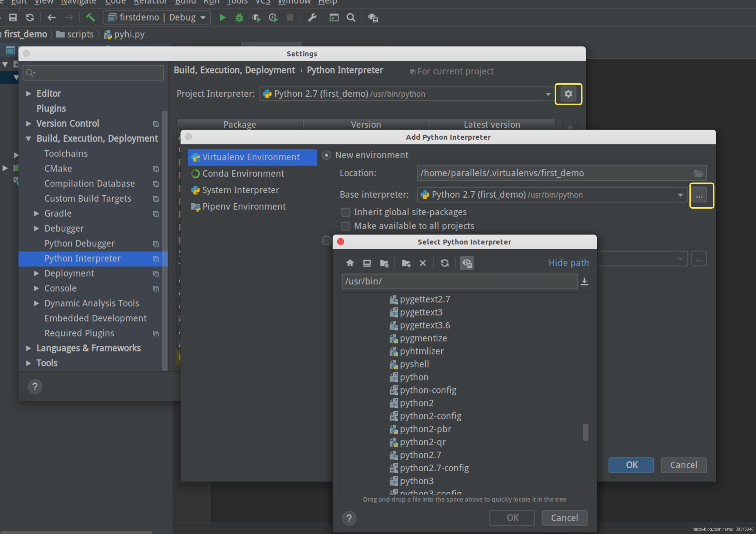
Task: Click the delete X icon in file chooser
Action: [423, 263]
